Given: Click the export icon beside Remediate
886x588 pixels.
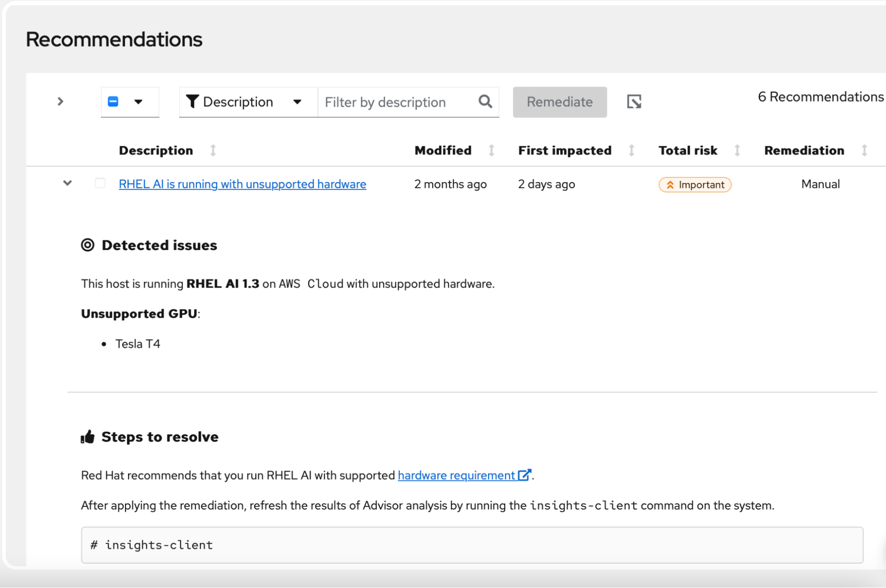Looking at the screenshot, I should (x=634, y=102).
